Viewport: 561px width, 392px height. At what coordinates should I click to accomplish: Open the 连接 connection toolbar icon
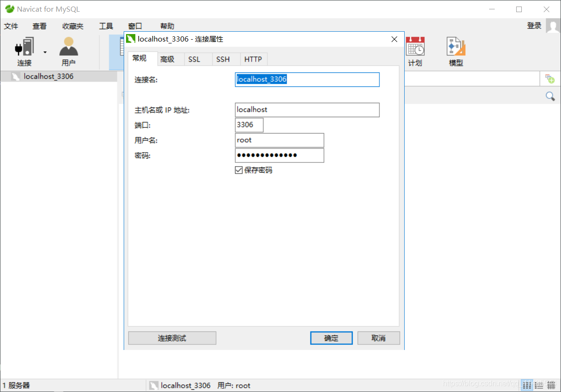tap(24, 51)
